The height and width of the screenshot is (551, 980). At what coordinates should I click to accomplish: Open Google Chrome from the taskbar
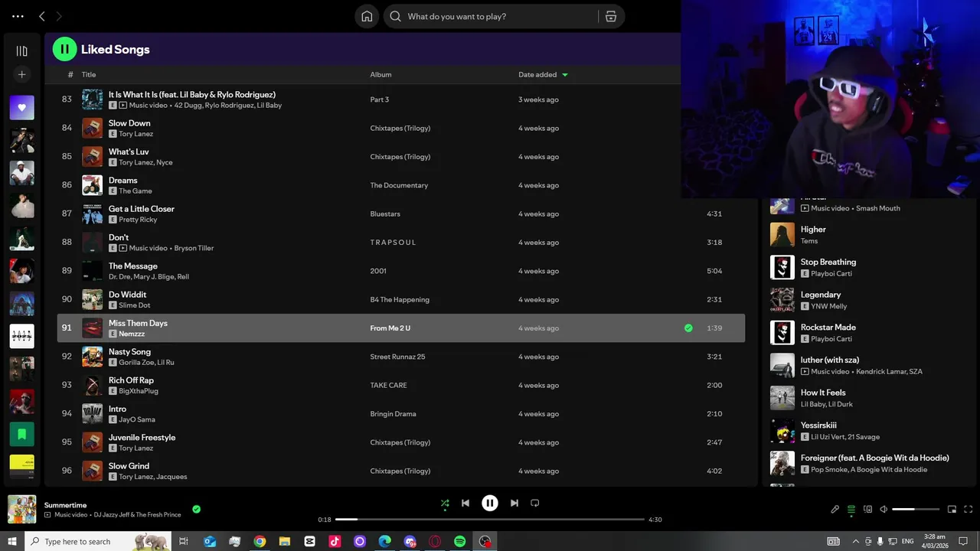[x=260, y=541]
